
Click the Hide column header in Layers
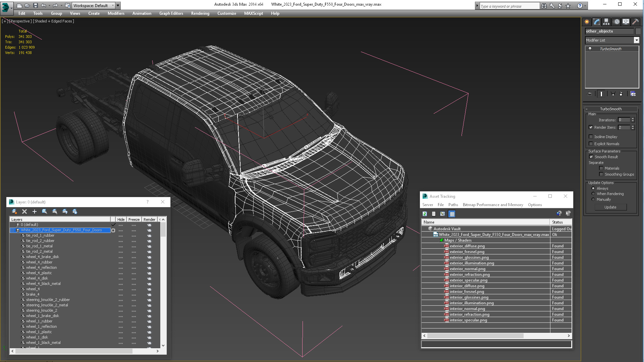(x=121, y=220)
